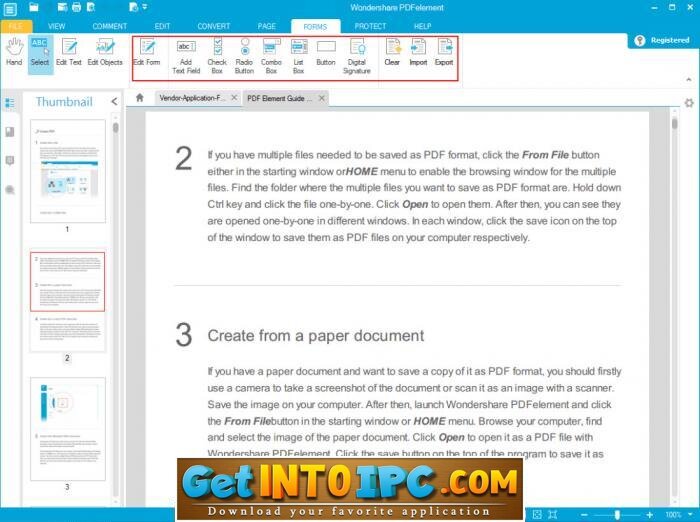This screenshot has height=522, width=700.
Task: Collapse the Thumbnail panel with the arrow
Action: coord(114,102)
